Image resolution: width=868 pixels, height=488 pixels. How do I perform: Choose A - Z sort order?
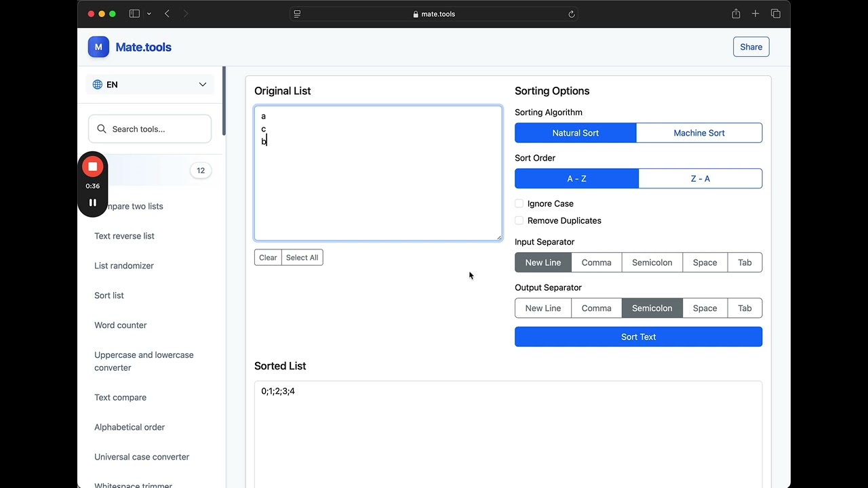coord(576,178)
